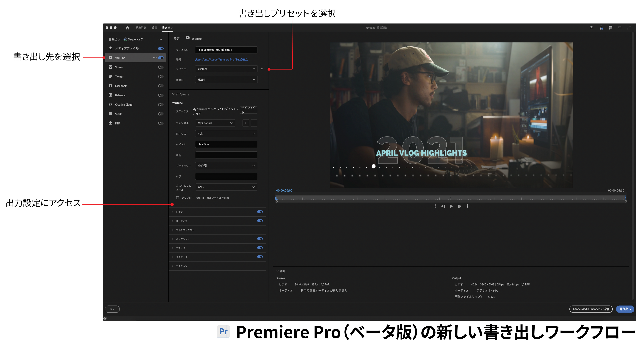Viewport: 644px width, 356px height.
Task: Toggle the ビデオ section switch
Action: tap(260, 212)
